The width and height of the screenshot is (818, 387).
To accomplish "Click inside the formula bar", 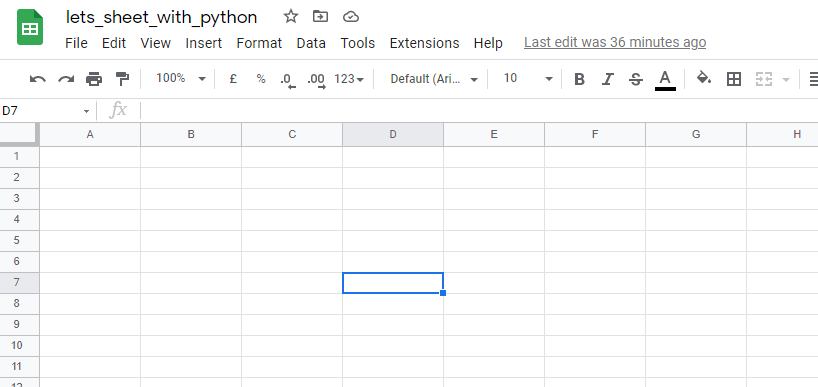I will 479,111.
